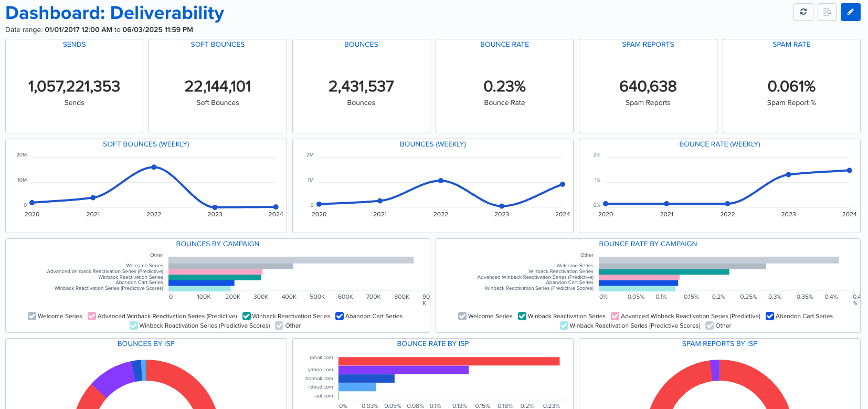Uncheck Welcome Series in Bounce Rate by Campaign legend
This screenshot has height=409, width=868.
pyautogui.click(x=462, y=316)
